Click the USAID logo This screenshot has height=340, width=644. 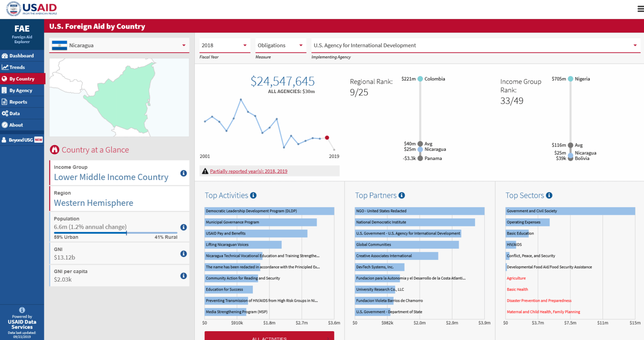coord(32,9)
